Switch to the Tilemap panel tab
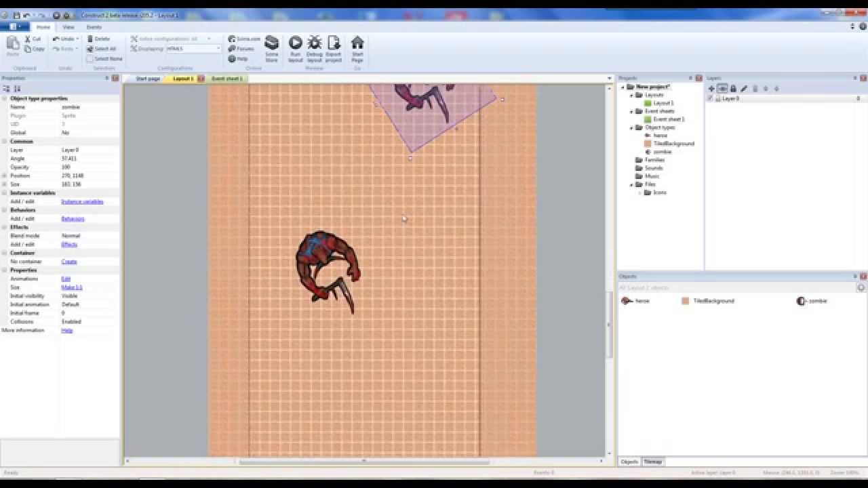 (653, 462)
